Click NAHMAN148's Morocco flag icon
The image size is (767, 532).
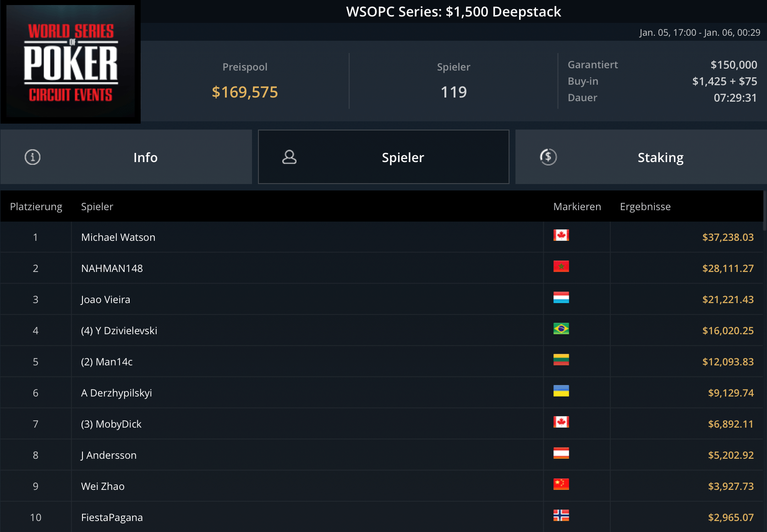[x=561, y=266]
